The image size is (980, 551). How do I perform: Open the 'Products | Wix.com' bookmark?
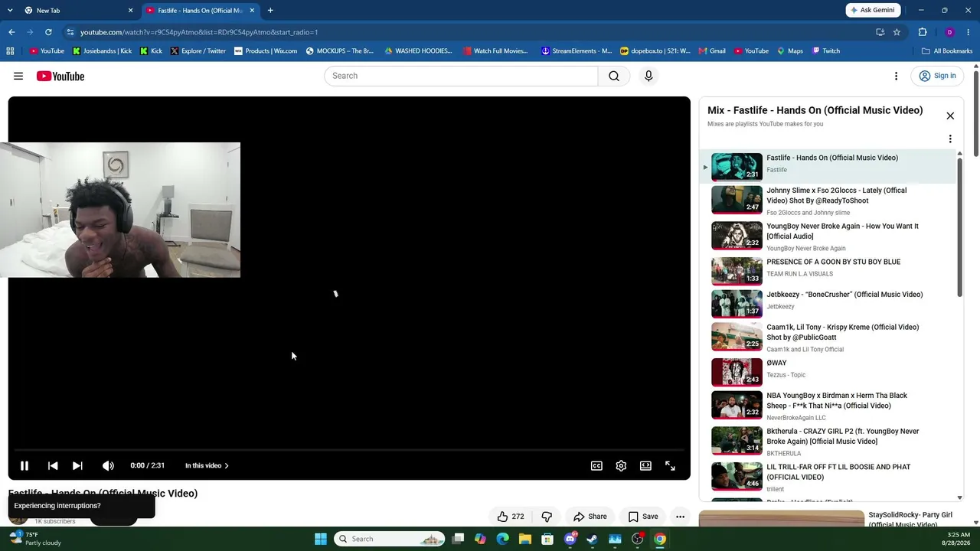tap(266, 51)
